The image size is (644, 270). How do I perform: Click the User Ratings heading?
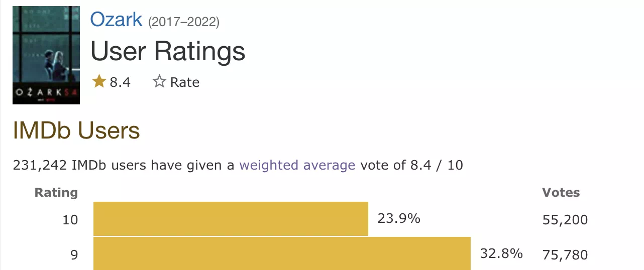point(168,51)
